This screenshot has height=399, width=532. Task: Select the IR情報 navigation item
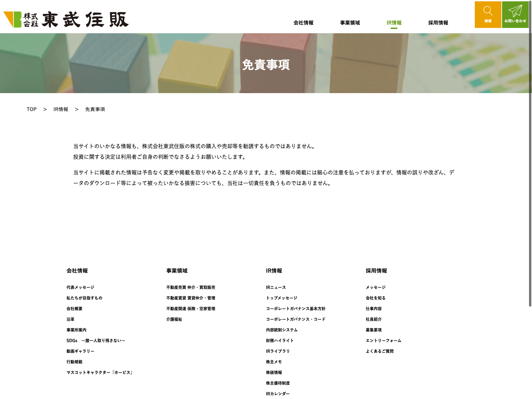coord(394,23)
